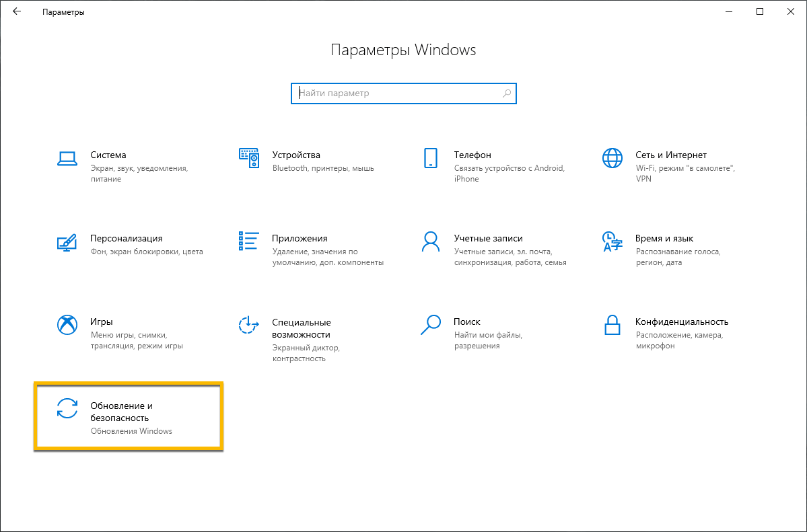This screenshot has width=807, height=532.
Task: Open the 'Приложения' settings link
Action: [x=300, y=238]
